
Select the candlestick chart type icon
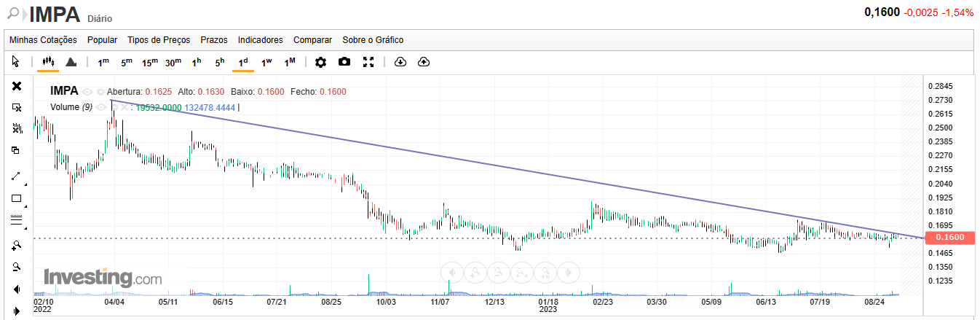tap(48, 62)
